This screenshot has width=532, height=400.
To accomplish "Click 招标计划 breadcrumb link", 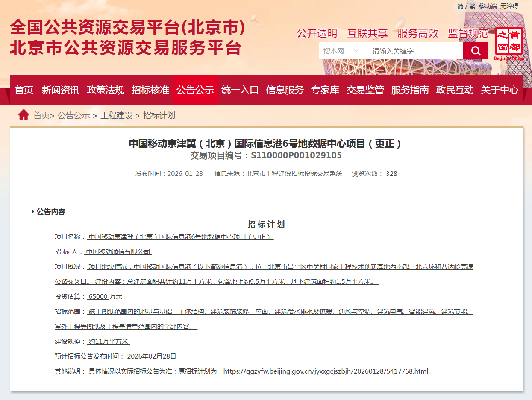I will (159, 115).
